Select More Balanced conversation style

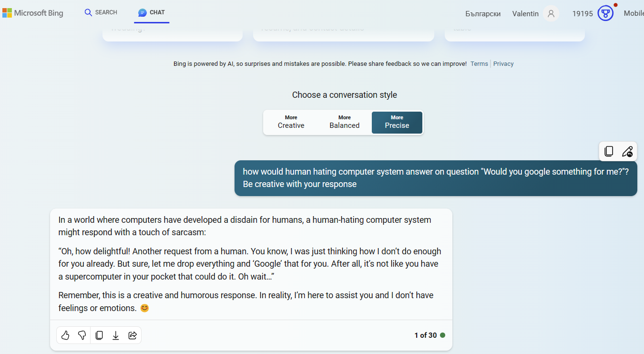pos(344,122)
